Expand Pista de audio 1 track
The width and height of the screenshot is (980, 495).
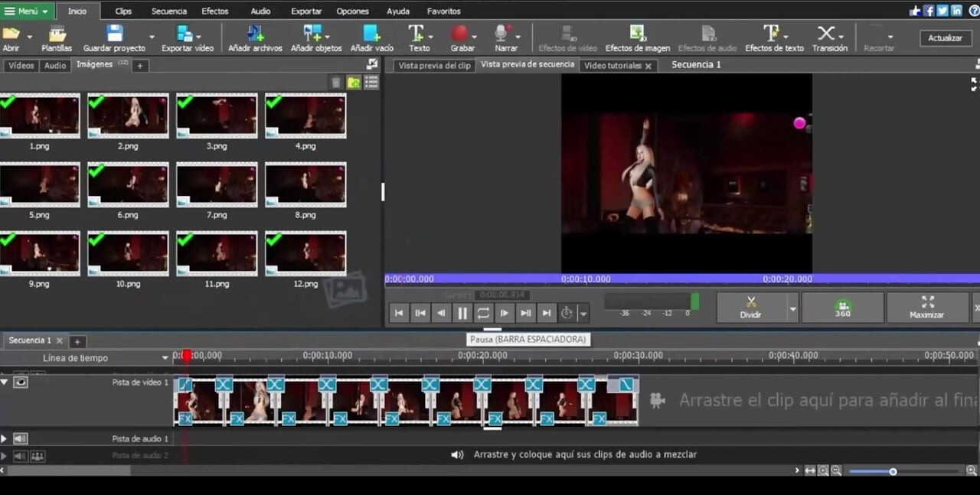(x=4, y=438)
